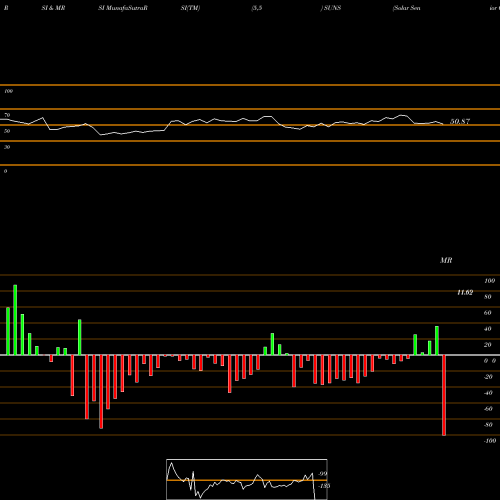Click the tallest green MR bar
This screenshot has width=500, height=500.
pos(15,320)
